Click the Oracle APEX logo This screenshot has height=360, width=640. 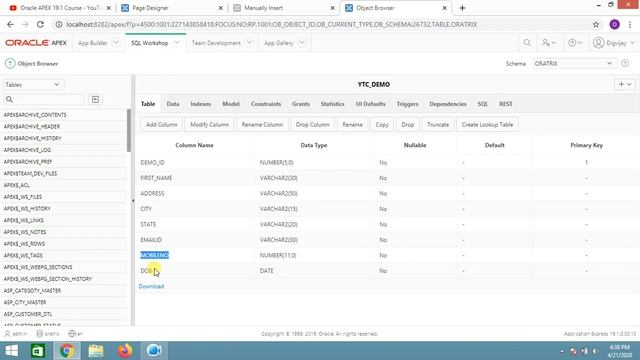click(x=36, y=43)
